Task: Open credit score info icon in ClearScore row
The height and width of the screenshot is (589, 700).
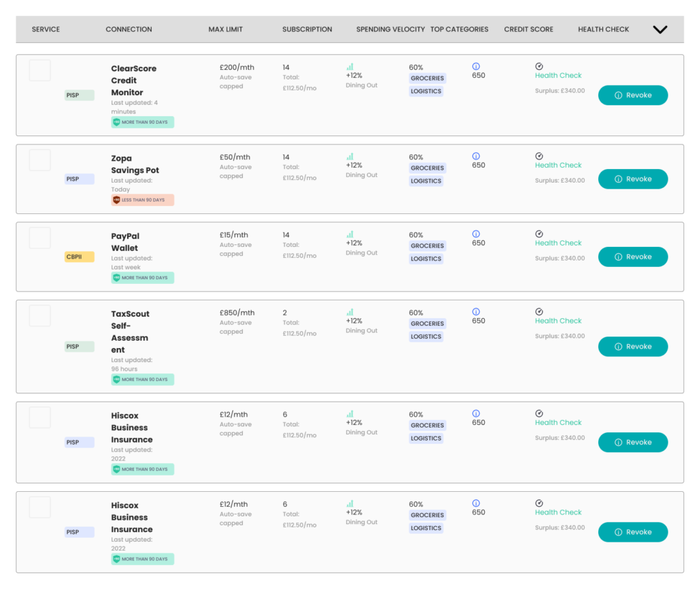Action: click(476, 66)
